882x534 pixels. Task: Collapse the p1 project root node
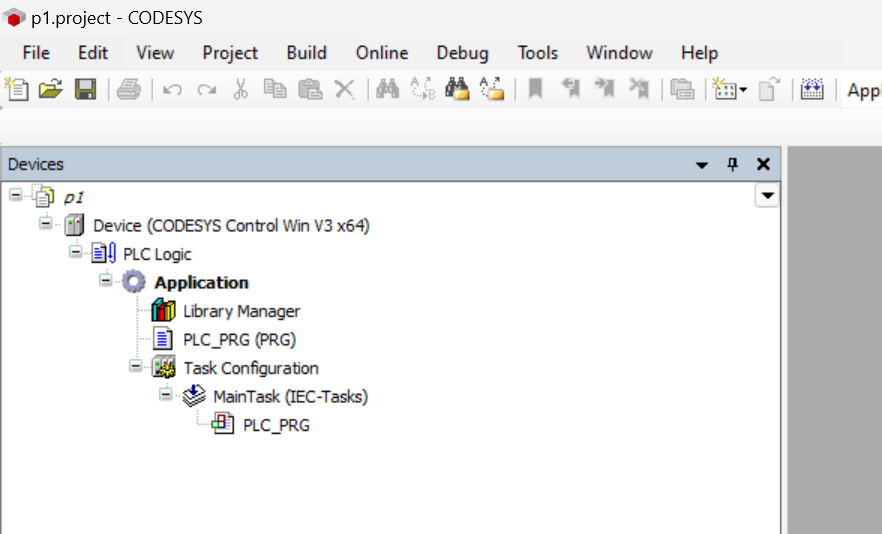click(x=16, y=195)
